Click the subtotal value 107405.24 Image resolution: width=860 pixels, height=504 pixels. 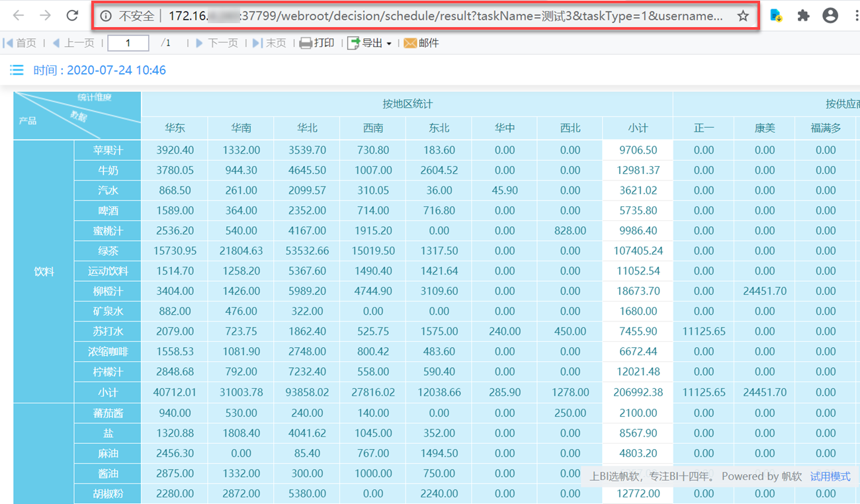638,251
